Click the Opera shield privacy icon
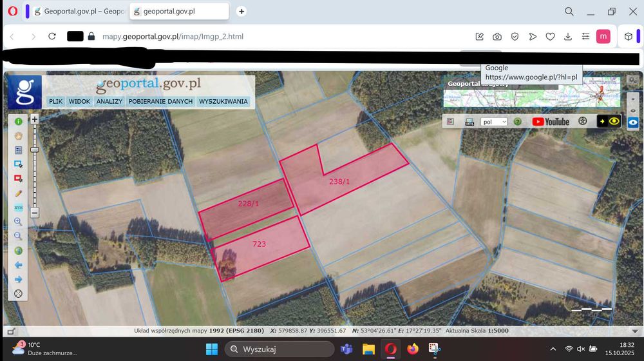This screenshot has height=361, width=644. tap(515, 37)
